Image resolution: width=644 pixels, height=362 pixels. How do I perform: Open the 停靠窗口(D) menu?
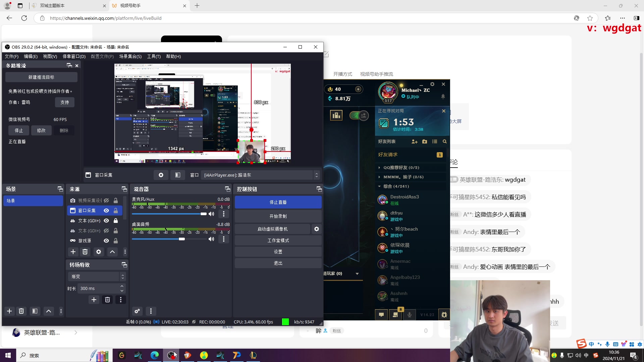pyautogui.click(x=74, y=56)
